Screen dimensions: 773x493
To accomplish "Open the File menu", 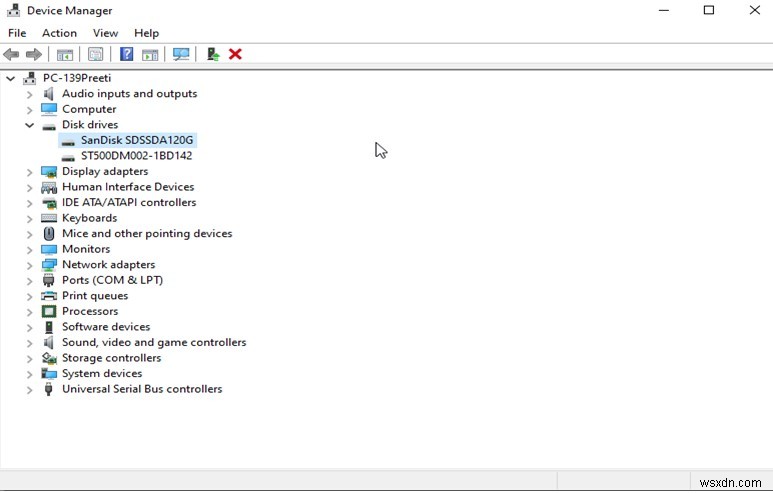I will pyautogui.click(x=17, y=33).
